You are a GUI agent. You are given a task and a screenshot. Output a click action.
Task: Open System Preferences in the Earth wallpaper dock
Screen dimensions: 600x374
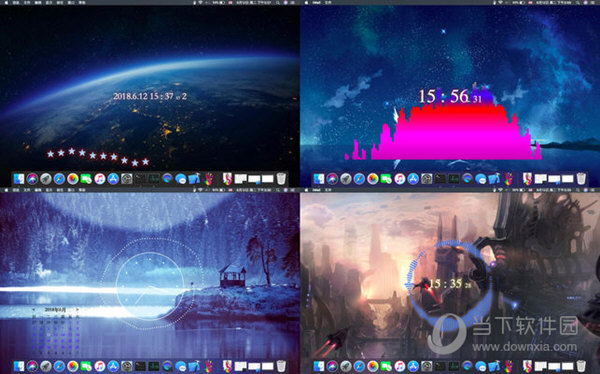click(126, 179)
